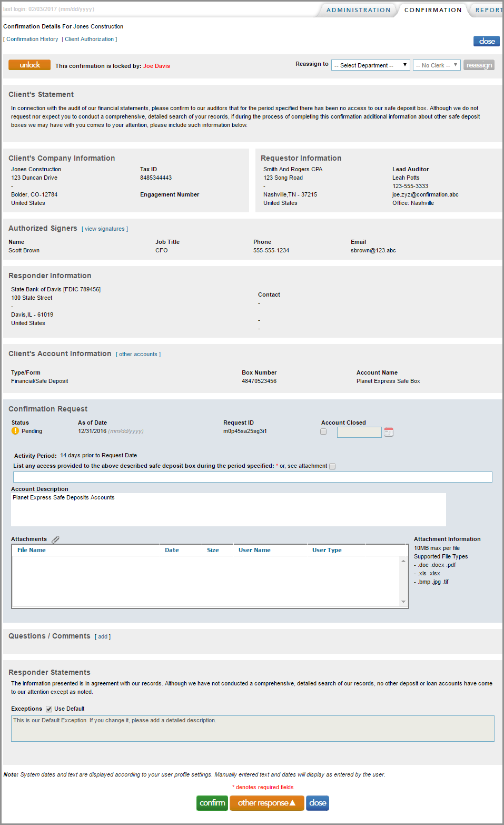Open Client Authorization
Screen dimensions: 504x825
click(x=90, y=39)
